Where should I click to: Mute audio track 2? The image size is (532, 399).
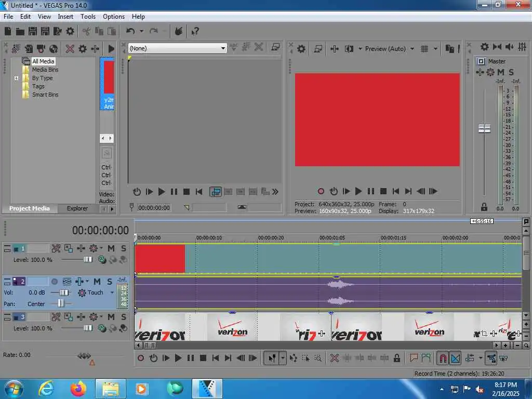click(x=97, y=282)
